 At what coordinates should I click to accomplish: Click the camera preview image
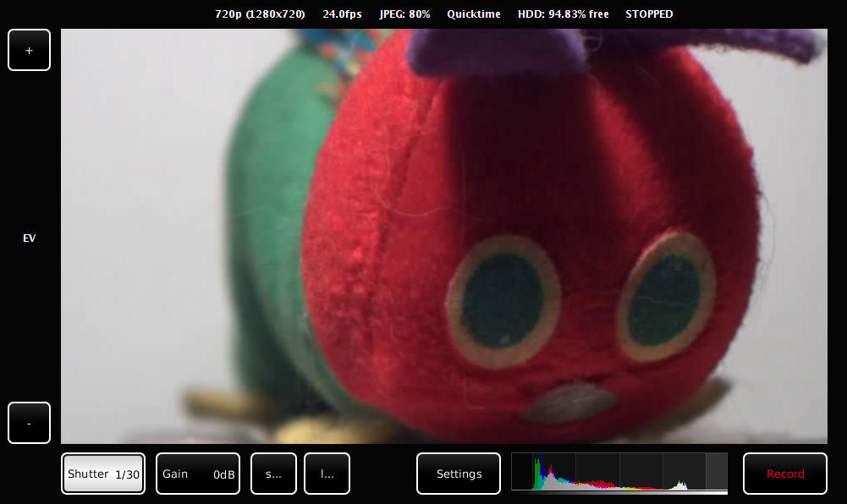click(x=444, y=236)
